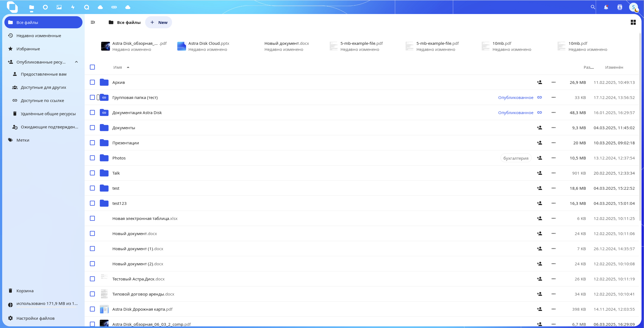
Task: Click the New button
Action: [x=159, y=22]
